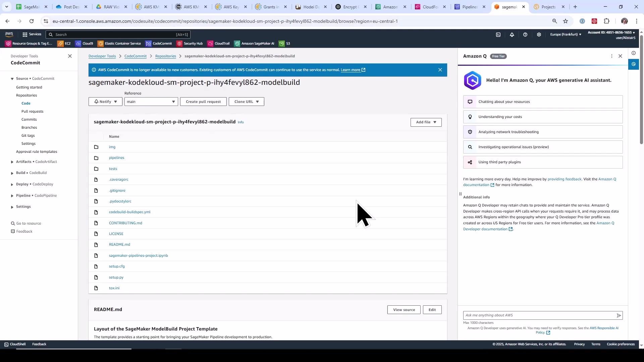Screen dimensions: 644x362
Task: Open Resource Groups & Tag Editor shortcut
Action: click(x=29, y=44)
